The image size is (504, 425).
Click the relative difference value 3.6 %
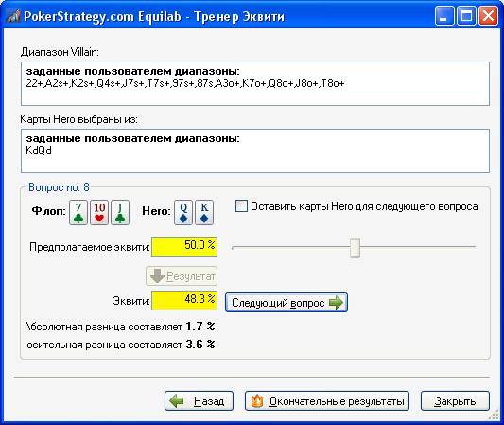pyautogui.click(x=200, y=345)
